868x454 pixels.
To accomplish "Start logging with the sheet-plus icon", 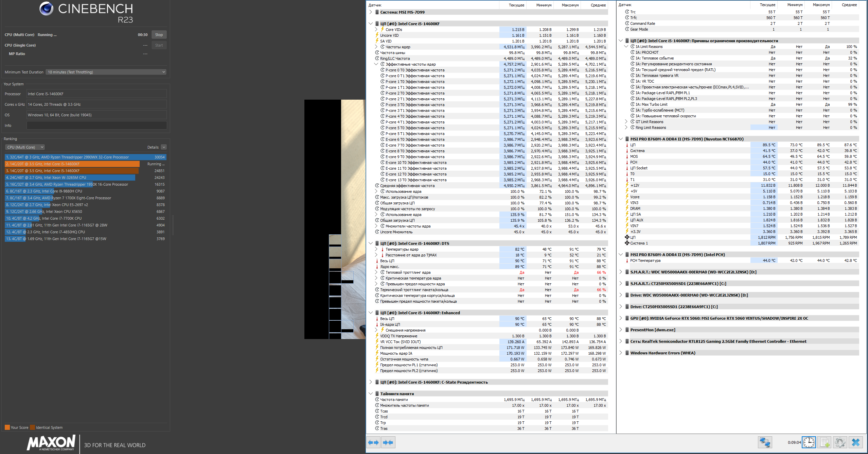I will (824, 442).
